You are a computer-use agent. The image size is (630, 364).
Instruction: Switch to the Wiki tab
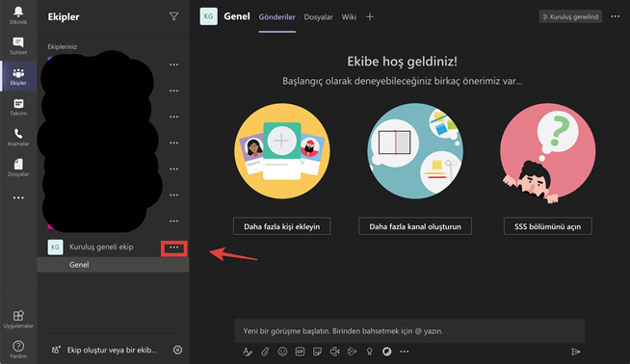(349, 17)
